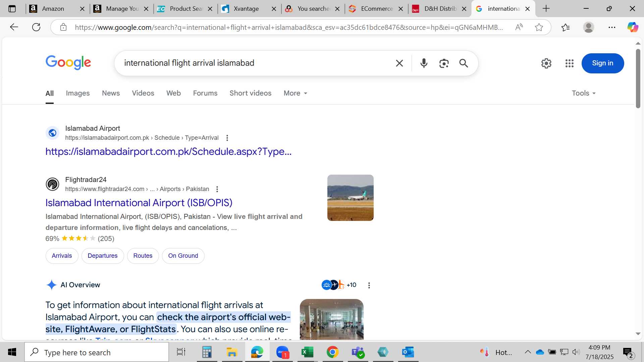
Task: Show hidden system tray icons chevron
Action: 528,352
